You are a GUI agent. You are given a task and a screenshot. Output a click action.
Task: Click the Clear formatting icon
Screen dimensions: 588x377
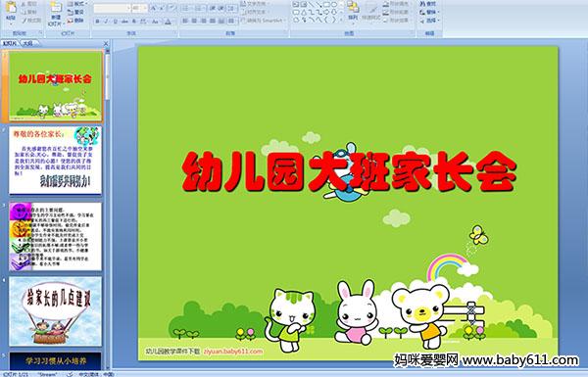pyautogui.click(x=171, y=8)
